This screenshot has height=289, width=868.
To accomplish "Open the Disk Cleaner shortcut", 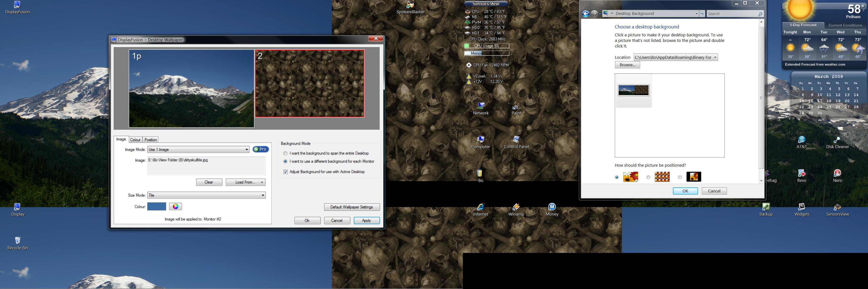I will pos(837,140).
